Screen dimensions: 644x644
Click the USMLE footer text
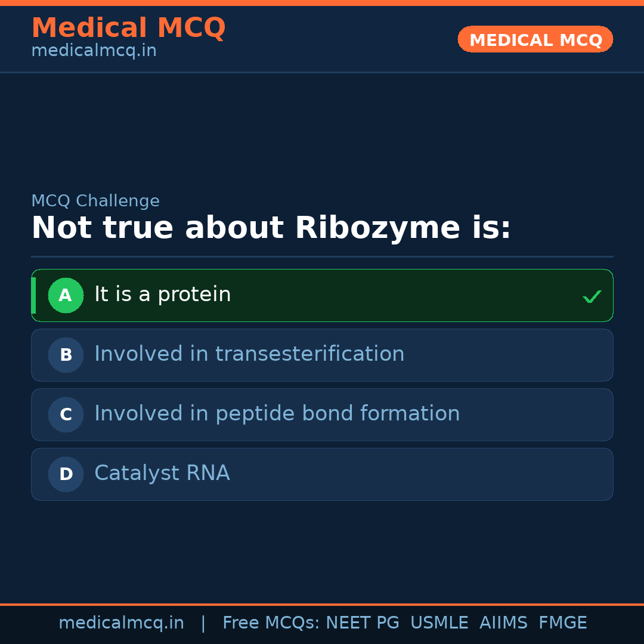point(439,623)
